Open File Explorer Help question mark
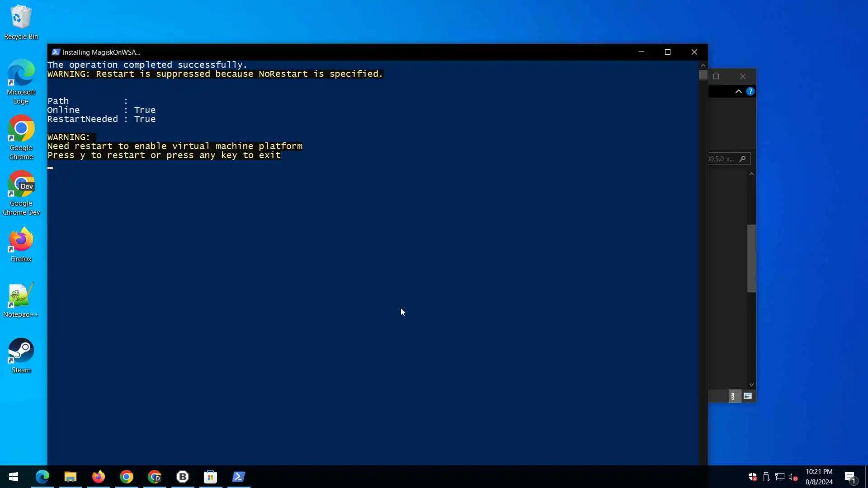Viewport: 868px width, 488px height. pyautogui.click(x=750, y=91)
